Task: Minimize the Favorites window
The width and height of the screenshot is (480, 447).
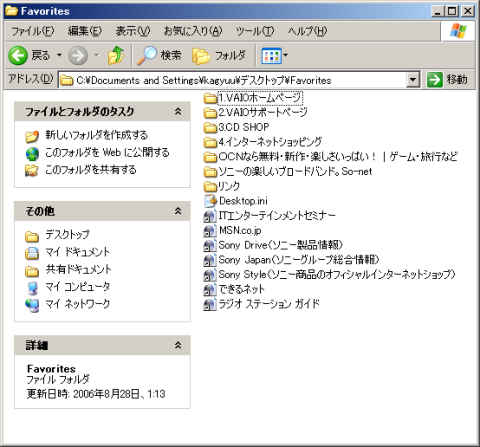Action: pyautogui.click(x=438, y=11)
